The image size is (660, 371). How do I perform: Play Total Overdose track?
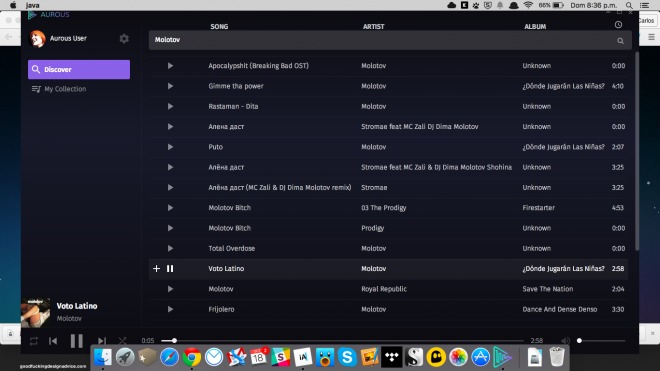click(170, 248)
